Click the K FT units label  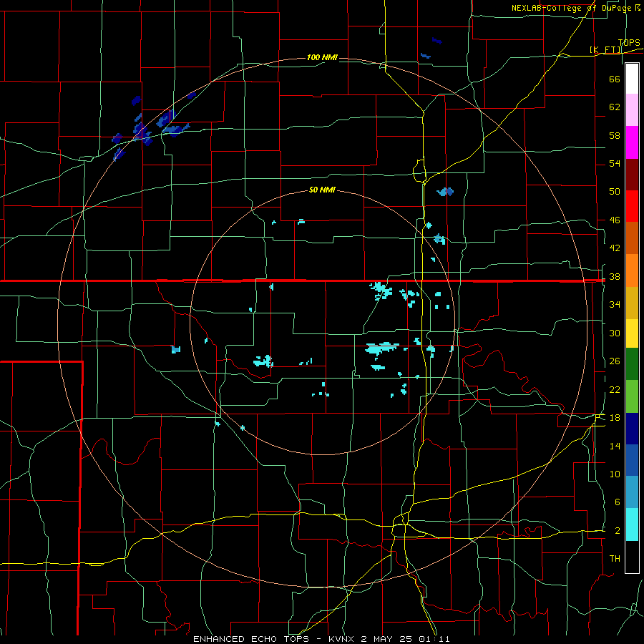[605, 49]
